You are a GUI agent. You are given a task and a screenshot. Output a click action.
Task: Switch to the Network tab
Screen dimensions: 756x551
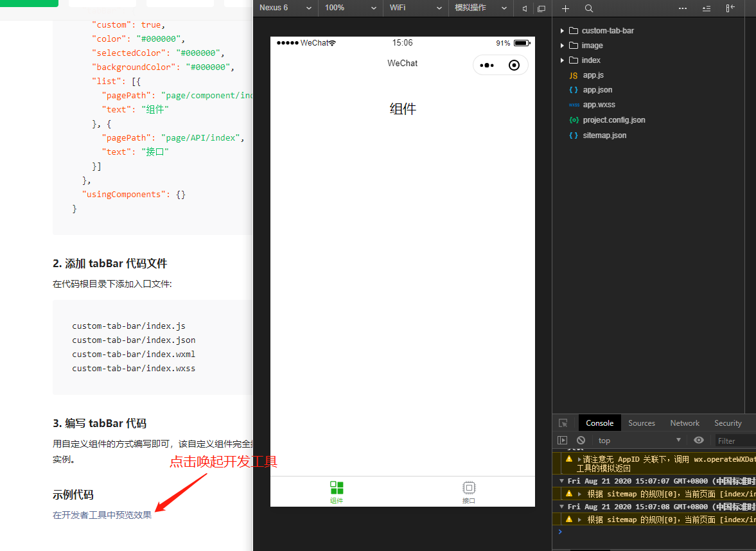(x=685, y=423)
